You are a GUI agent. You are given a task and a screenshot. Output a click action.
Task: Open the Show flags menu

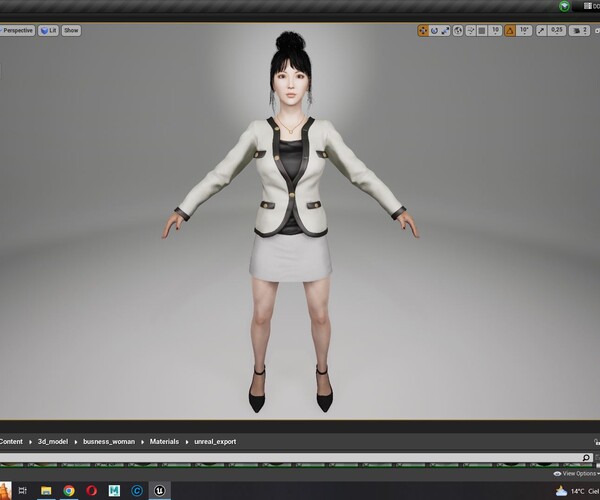(x=71, y=31)
